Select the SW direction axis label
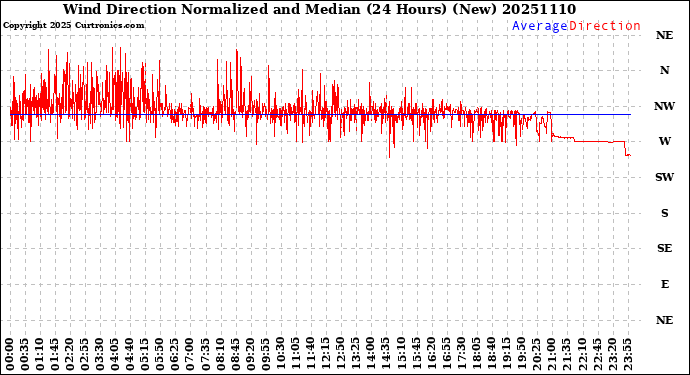The image size is (690, 375). click(x=664, y=177)
